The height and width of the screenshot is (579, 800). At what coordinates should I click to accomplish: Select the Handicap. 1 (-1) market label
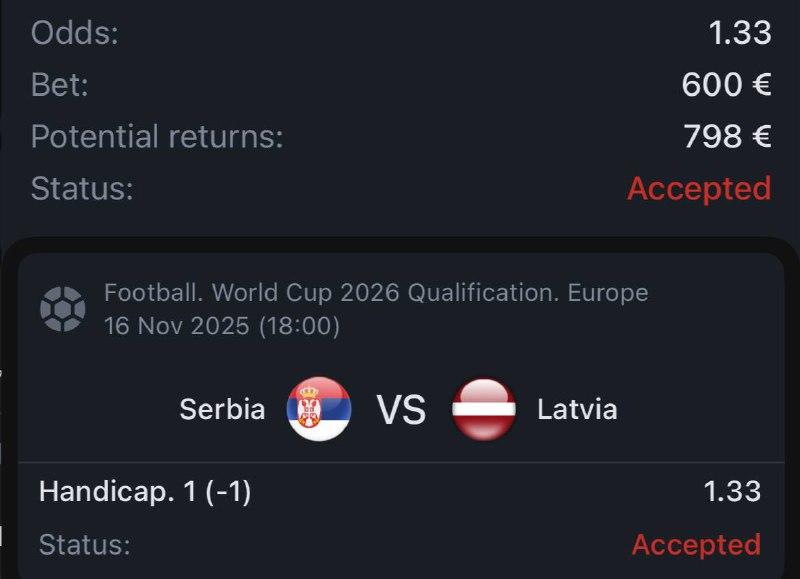[145, 491]
